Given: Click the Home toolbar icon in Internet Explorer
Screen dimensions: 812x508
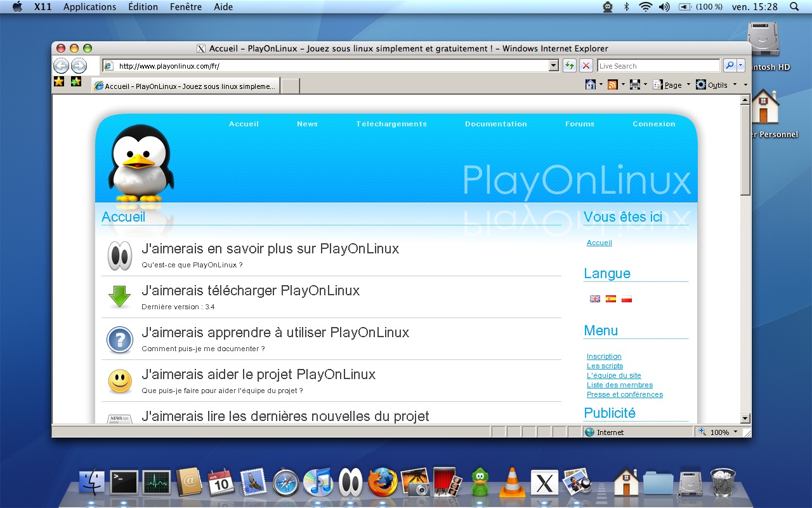Looking at the screenshot, I should coord(590,84).
